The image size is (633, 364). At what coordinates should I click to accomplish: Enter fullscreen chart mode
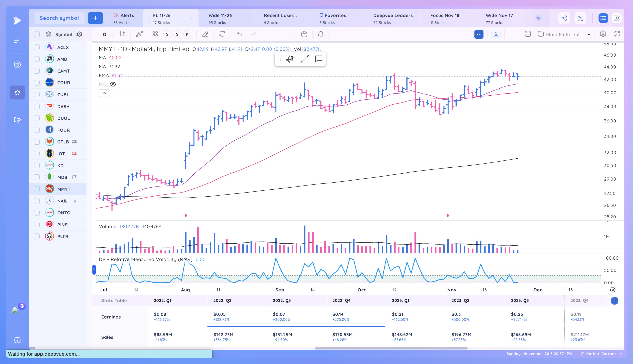pyautogui.click(x=617, y=34)
